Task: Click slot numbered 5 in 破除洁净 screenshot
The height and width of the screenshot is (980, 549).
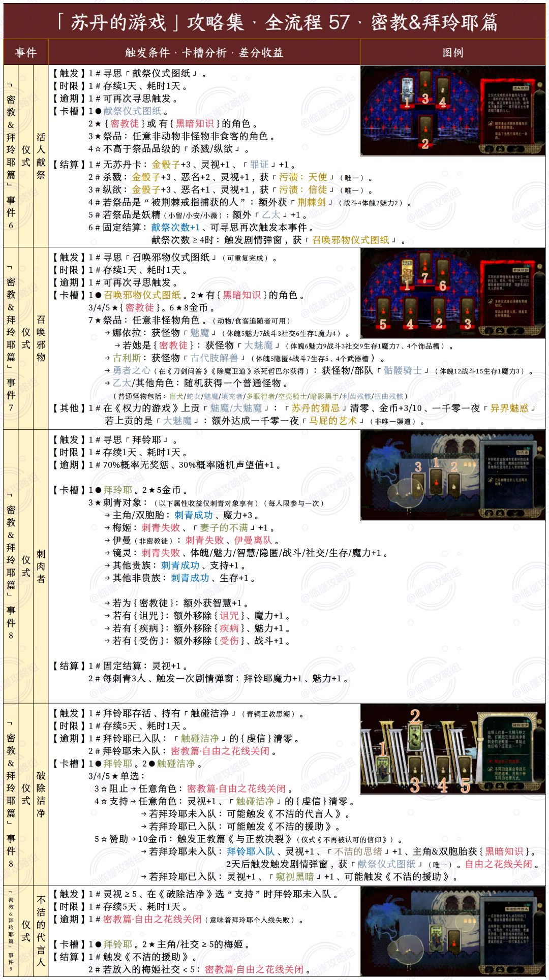Action: coord(465,769)
